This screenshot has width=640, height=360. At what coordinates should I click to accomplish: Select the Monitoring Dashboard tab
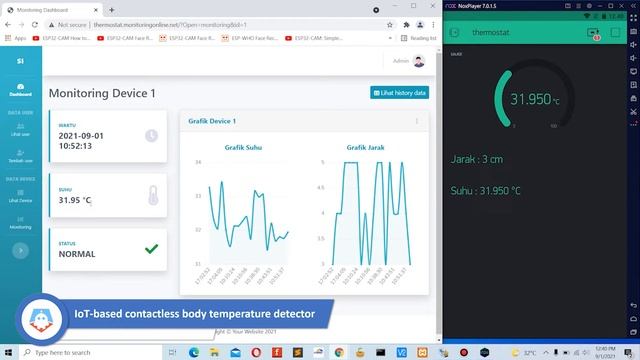pos(53,10)
